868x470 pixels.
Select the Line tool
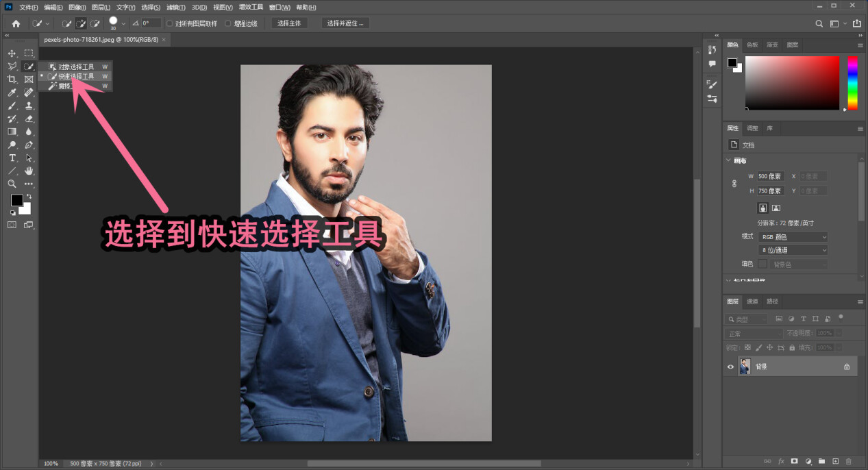[12, 171]
